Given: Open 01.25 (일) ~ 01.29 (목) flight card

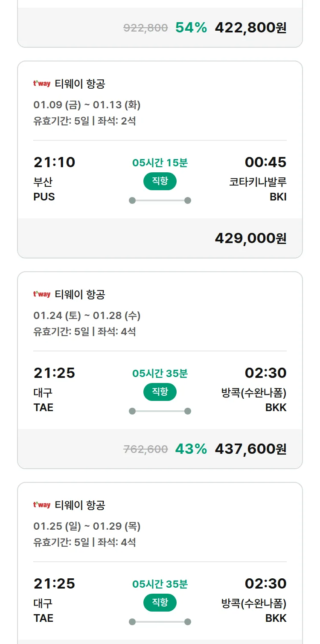Looking at the screenshot, I should click(x=87, y=526).
